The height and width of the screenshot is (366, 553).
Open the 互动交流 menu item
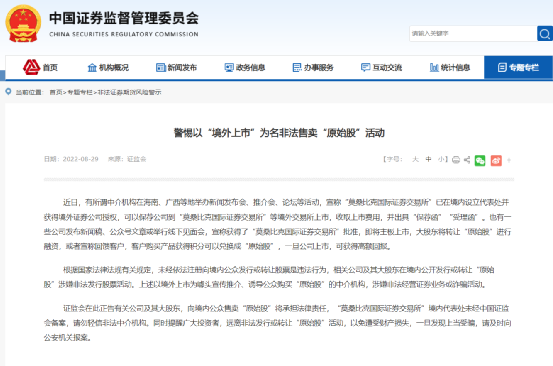pyautogui.click(x=381, y=67)
